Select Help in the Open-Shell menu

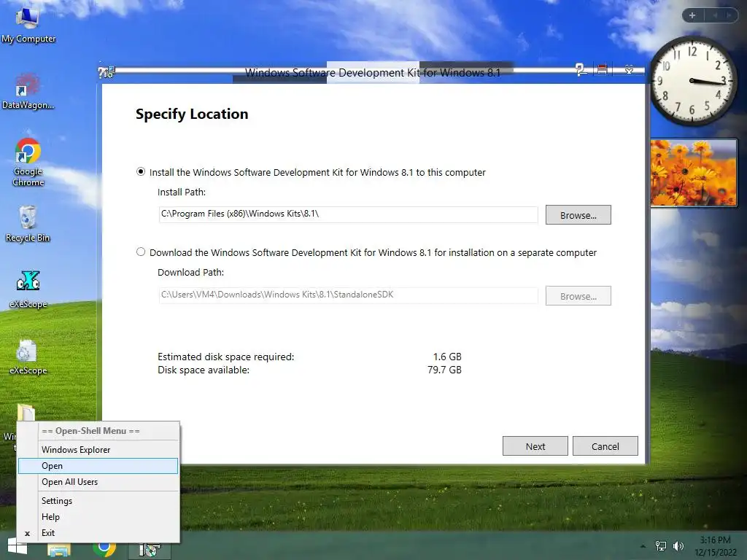point(98,517)
